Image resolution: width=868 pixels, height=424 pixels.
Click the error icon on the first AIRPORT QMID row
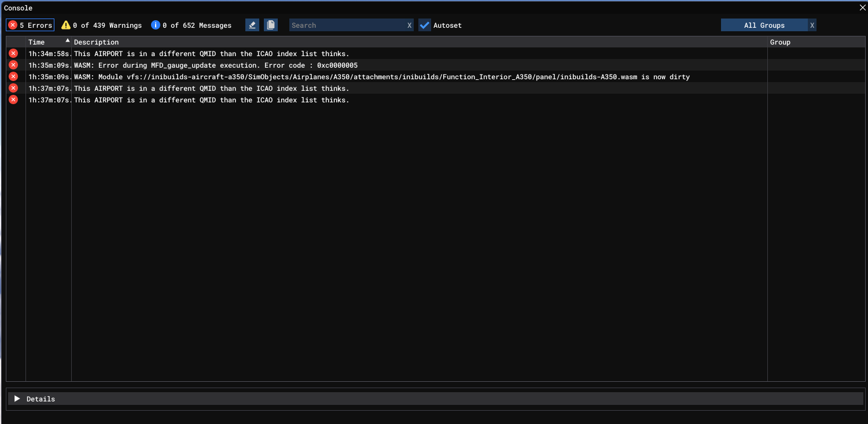[x=13, y=53]
